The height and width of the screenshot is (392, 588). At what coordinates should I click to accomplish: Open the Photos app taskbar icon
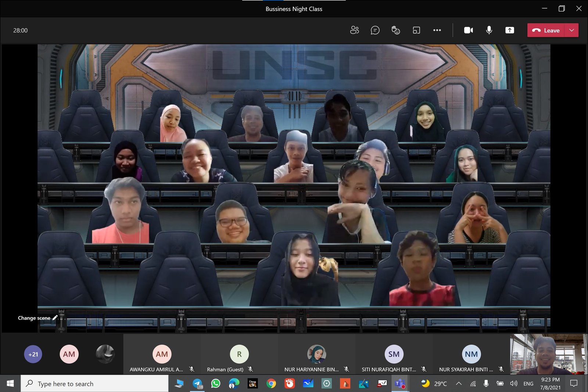(363, 384)
